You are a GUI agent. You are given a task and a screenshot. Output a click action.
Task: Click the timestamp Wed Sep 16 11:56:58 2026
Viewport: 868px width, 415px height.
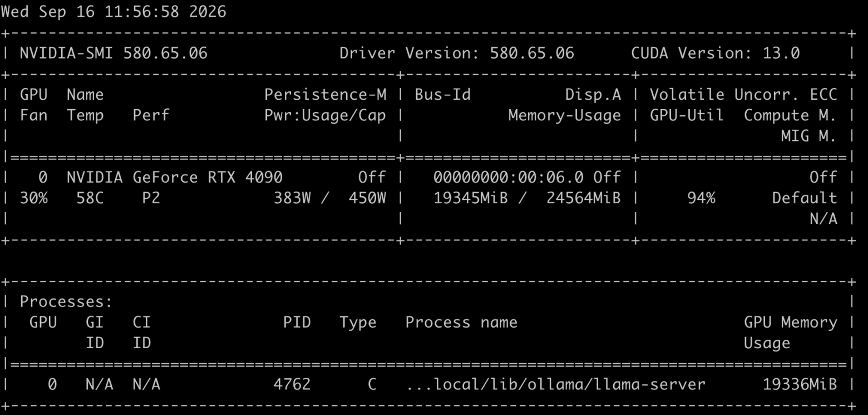point(114,12)
